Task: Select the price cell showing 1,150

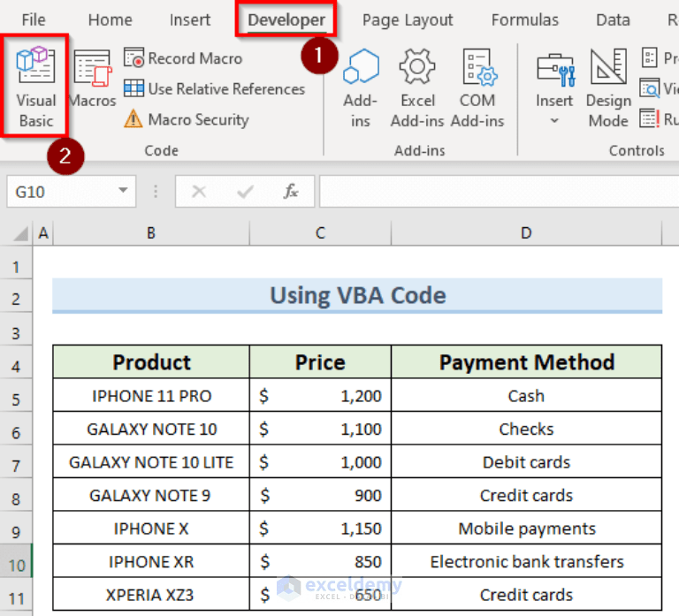Action: (320, 529)
